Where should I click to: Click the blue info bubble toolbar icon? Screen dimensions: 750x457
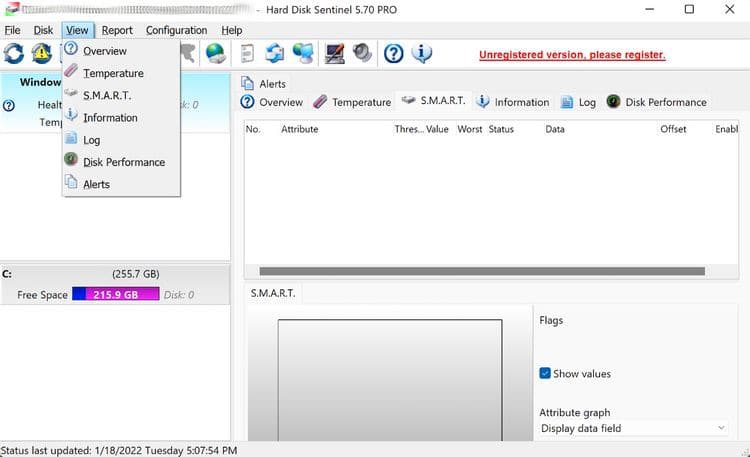[x=422, y=54]
